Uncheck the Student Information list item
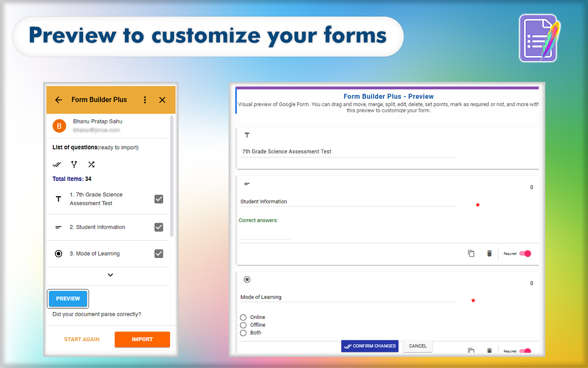588x368 pixels. [x=158, y=227]
